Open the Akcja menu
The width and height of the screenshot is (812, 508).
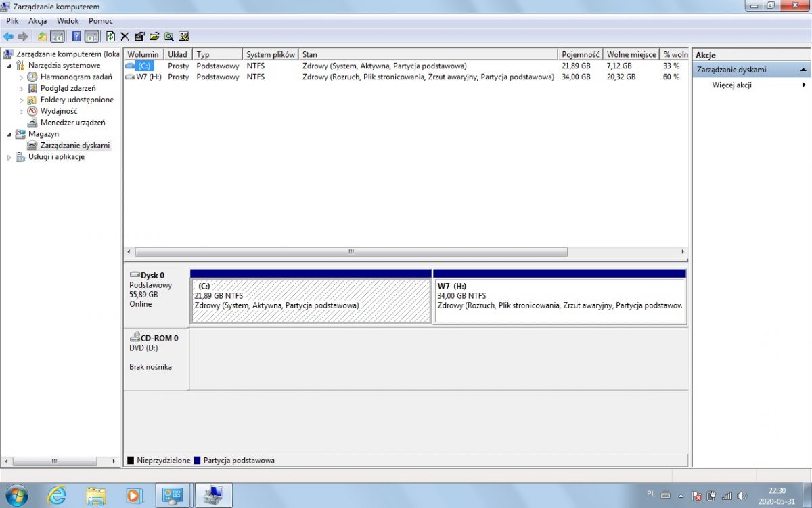coord(37,21)
